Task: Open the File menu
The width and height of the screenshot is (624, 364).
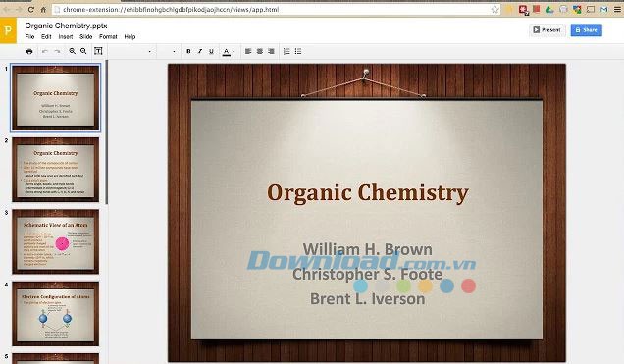Action: tap(29, 36)
